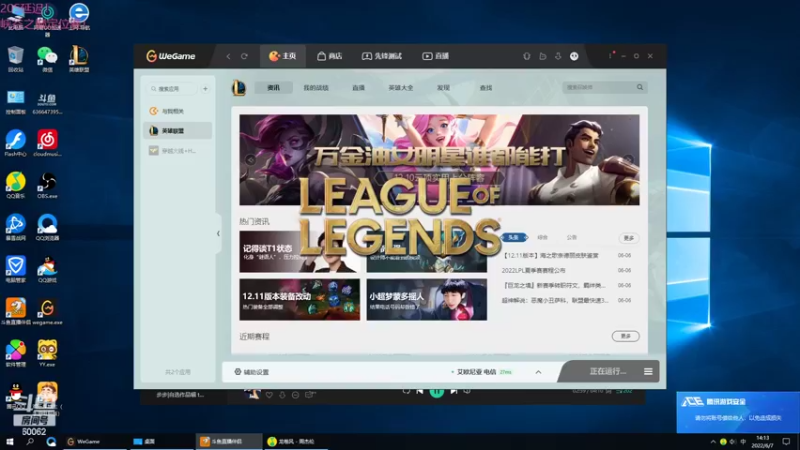Select the 头条 news filter

tap(514, 237)
